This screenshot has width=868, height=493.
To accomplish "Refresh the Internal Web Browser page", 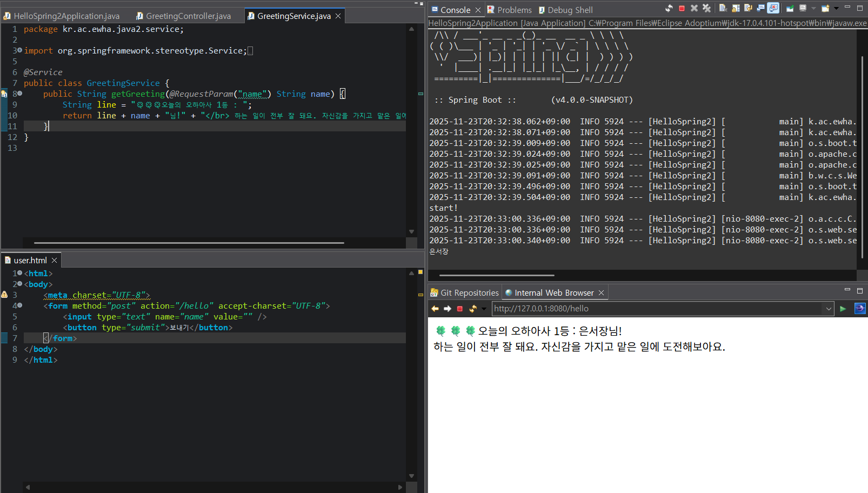I will click(473, 309).
